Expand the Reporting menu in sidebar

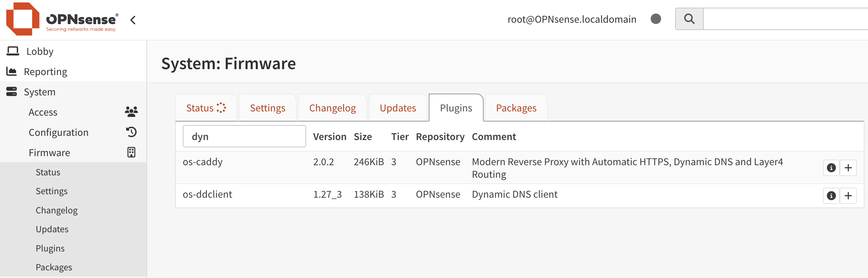pyautogui.click(x=45, y=72)
